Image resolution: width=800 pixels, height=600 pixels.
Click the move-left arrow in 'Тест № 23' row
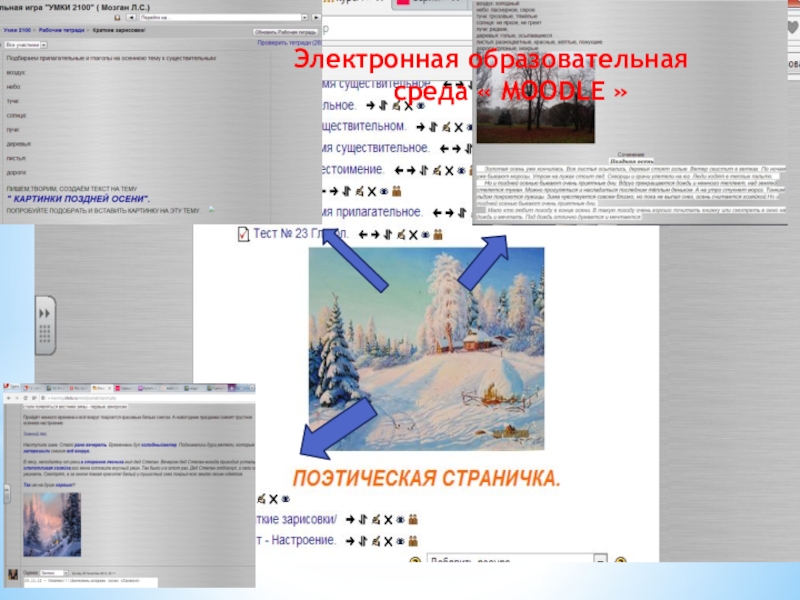[x=363, y=235]
